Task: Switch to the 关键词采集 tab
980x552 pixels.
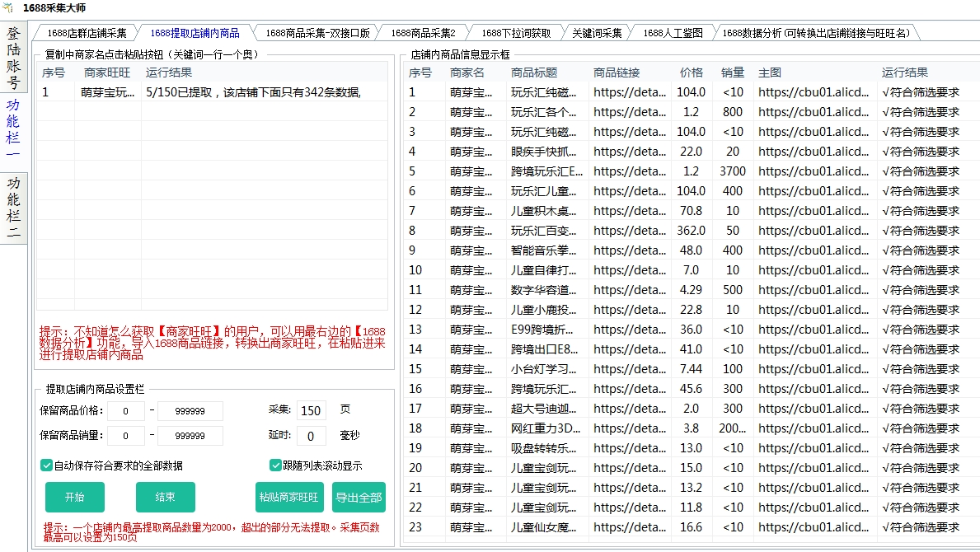Action: [597, 33]
